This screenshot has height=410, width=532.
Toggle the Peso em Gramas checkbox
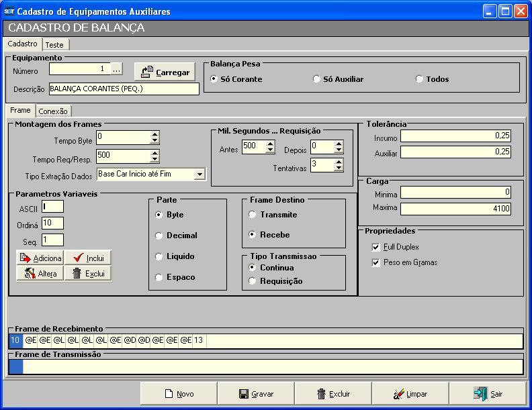point(375,262)
